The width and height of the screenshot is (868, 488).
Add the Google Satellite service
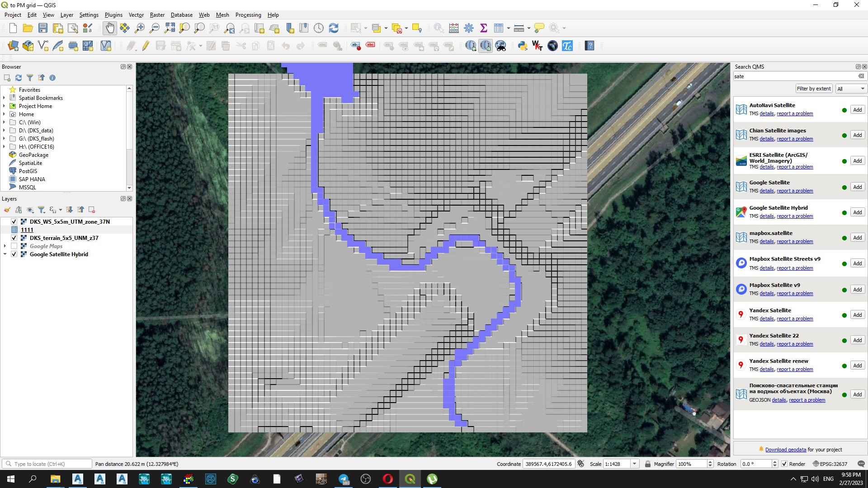(x=857, y=187)
